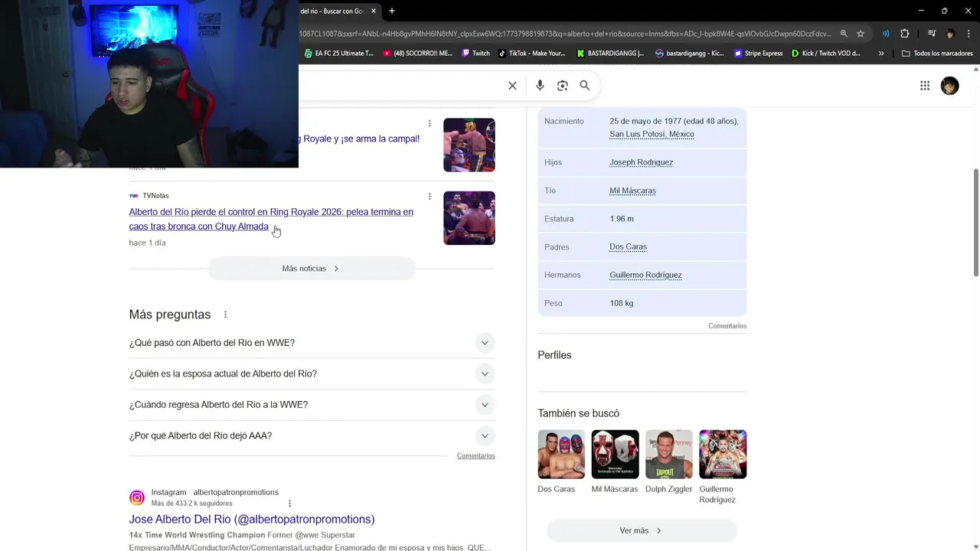Open TikTok bookmark

click(x=532, y=54)
